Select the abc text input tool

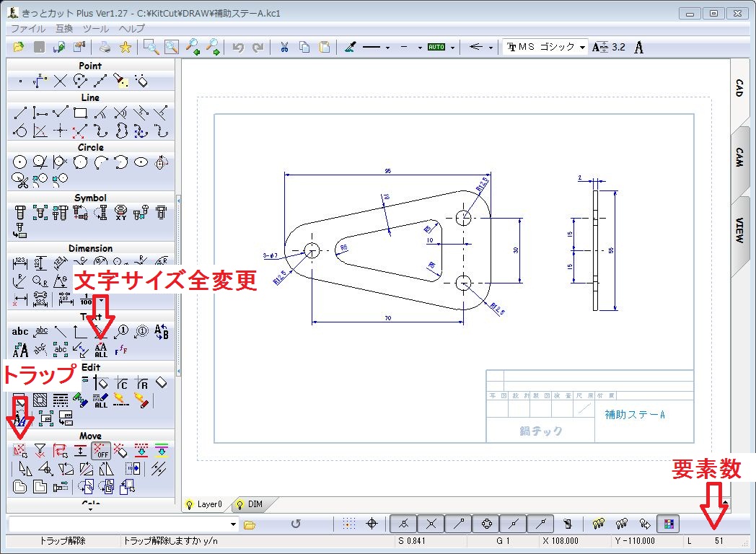tap(19, 332)
